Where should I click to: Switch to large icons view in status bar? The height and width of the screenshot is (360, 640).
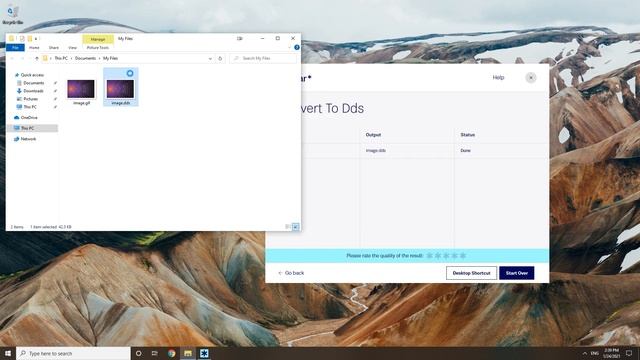coord(296,227)
